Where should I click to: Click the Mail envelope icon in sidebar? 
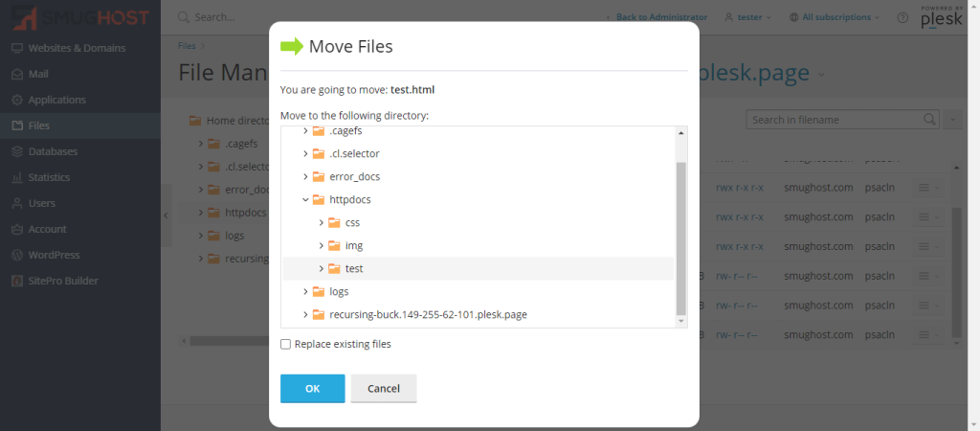pyautogui.click(x=17, y=74)
